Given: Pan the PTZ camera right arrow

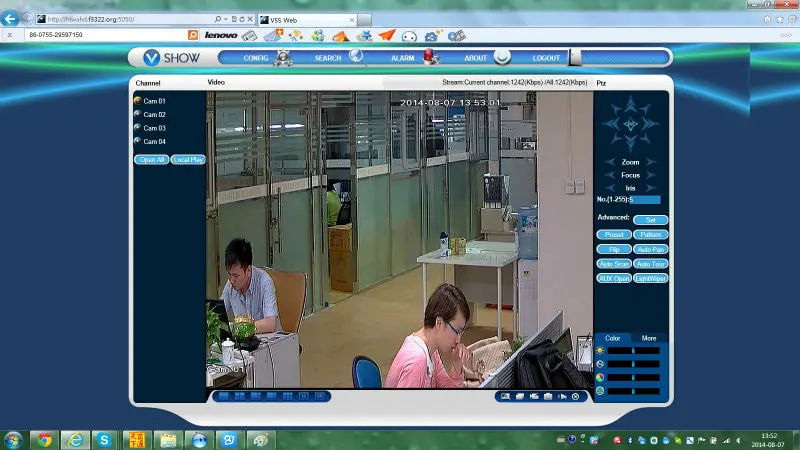Looking at the screenshot, I should click(x=651, y=124).
